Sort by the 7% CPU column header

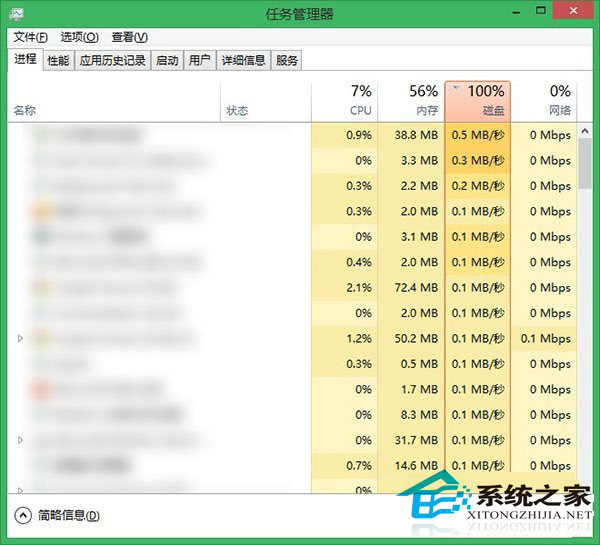[x=344, y=102]
